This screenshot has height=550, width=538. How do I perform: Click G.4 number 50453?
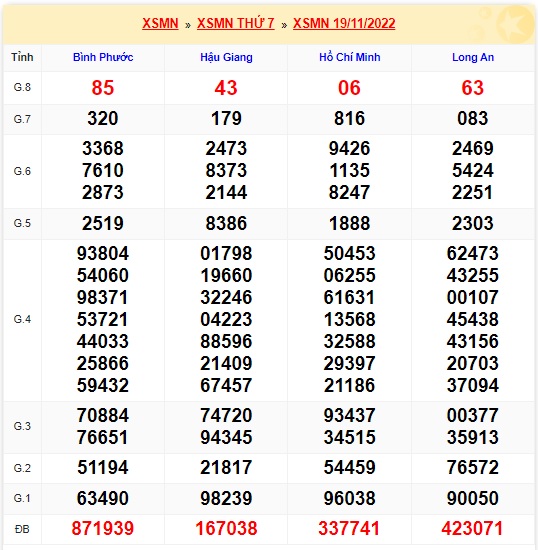(x=349, y=253)
